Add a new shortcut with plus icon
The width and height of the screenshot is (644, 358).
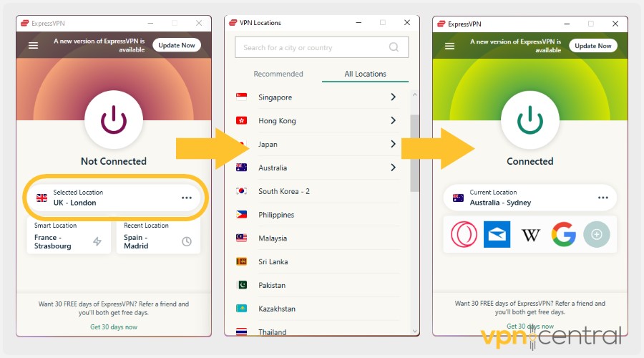coord(596,234)
